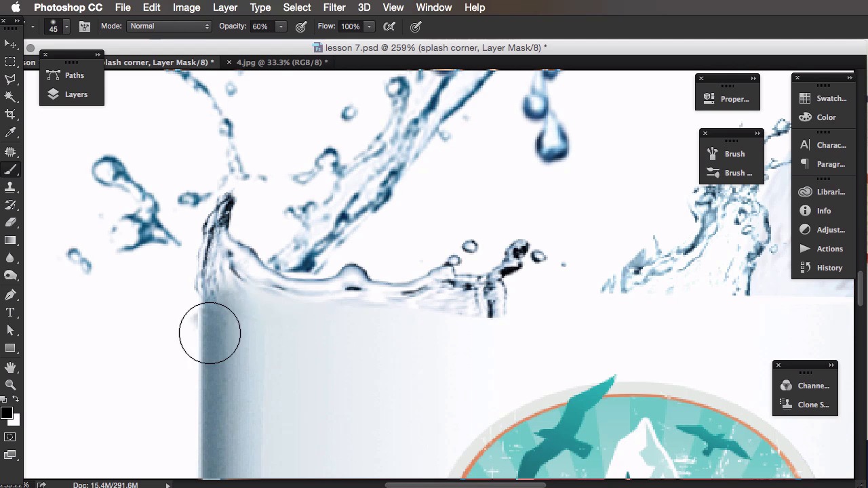868x488 pixels.
Task: Select the History Brush tool
Action: click(x=10, y=205)
